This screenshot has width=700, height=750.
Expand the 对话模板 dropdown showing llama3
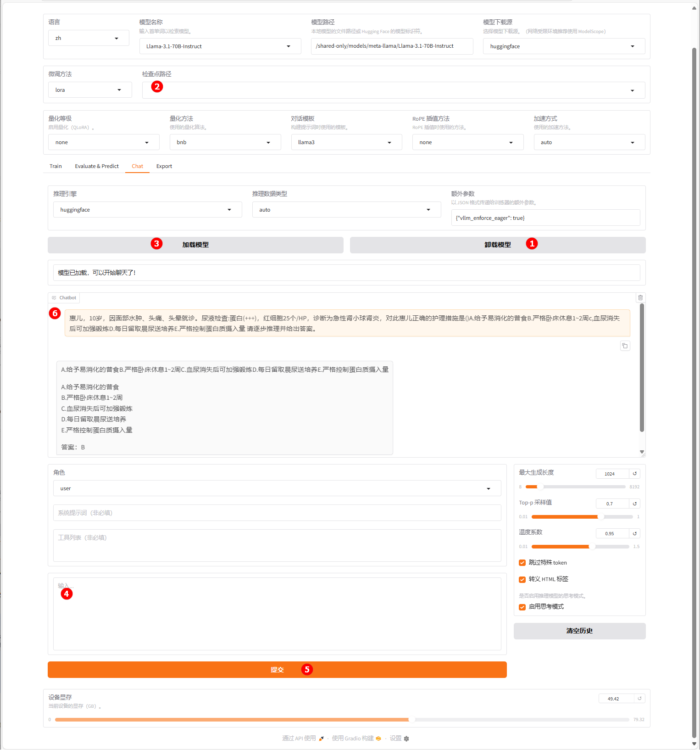coord(346,142)
